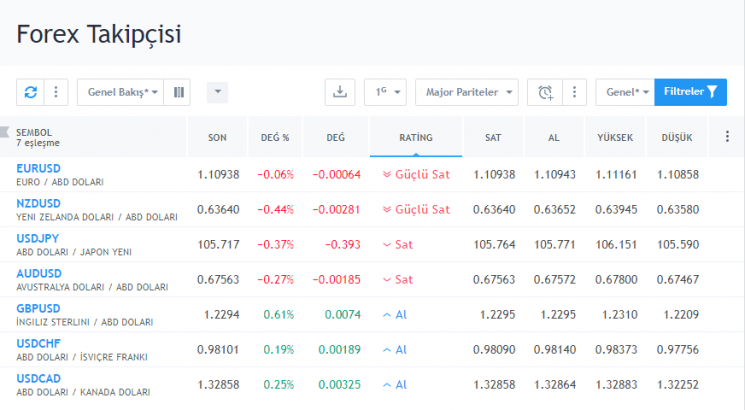The width and height of the screenshot is (745, 410).
Task: Open the EURUSD symbol link
Action: pyautogui.click(x=38, y=169)
